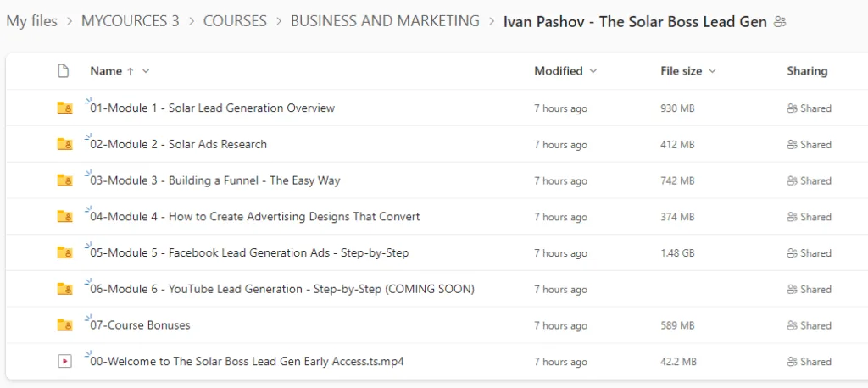
Task: Sort by the Sharing column header
Action: (807, 71)
